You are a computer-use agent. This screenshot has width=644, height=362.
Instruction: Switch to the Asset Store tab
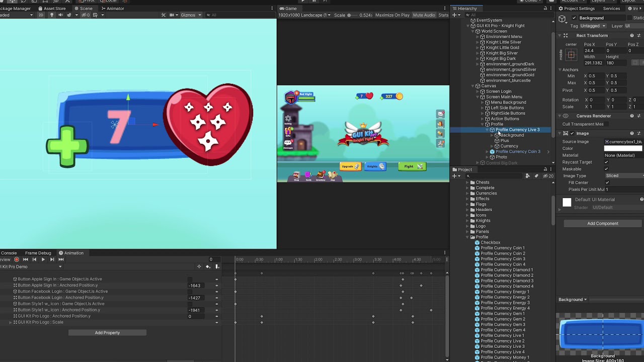(52, 9)
